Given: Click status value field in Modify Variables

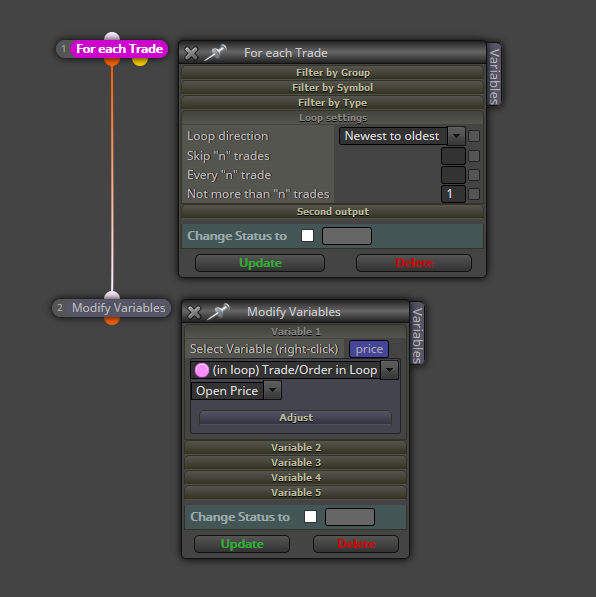Looking at the screenshot, I should tap(350, 517).
